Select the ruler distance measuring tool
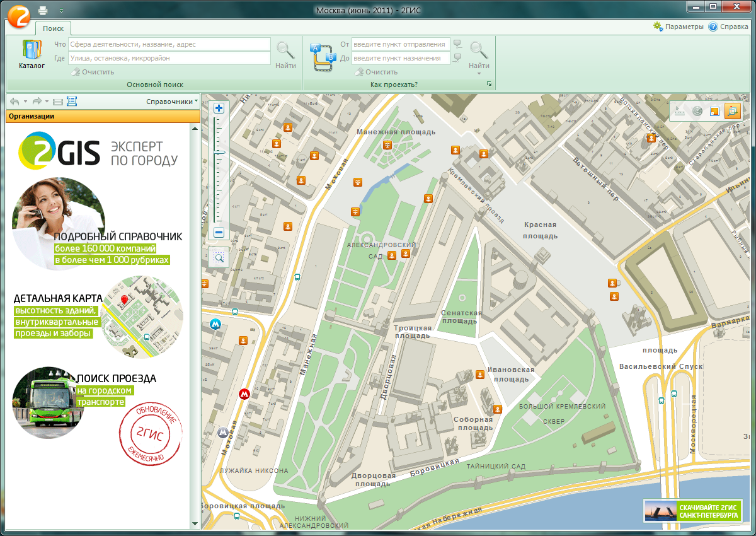Screen dimensions: 756x536 click(x=679, y=111)
